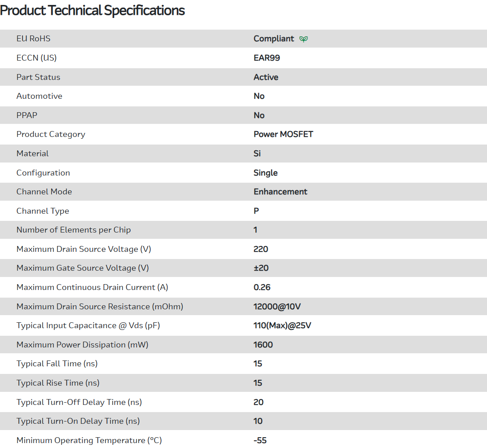Click the 12000@10V resistance value
The height and width of the screenshot is (448, 487).
[277, 307]
